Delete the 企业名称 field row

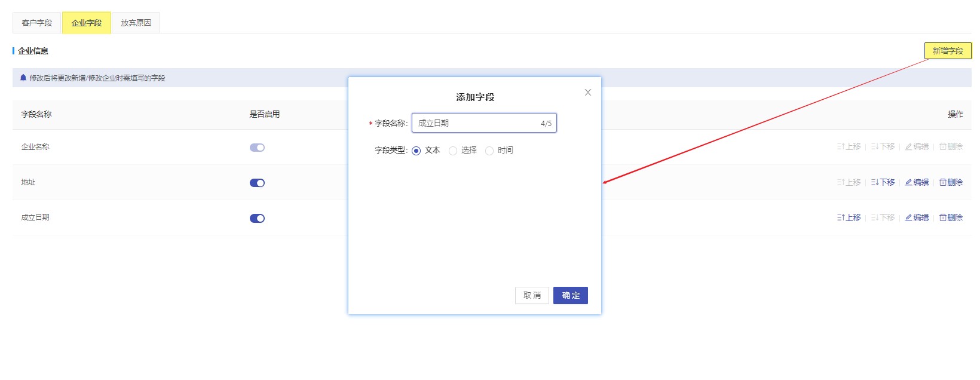pyautogui.click(x=951, y=146)
